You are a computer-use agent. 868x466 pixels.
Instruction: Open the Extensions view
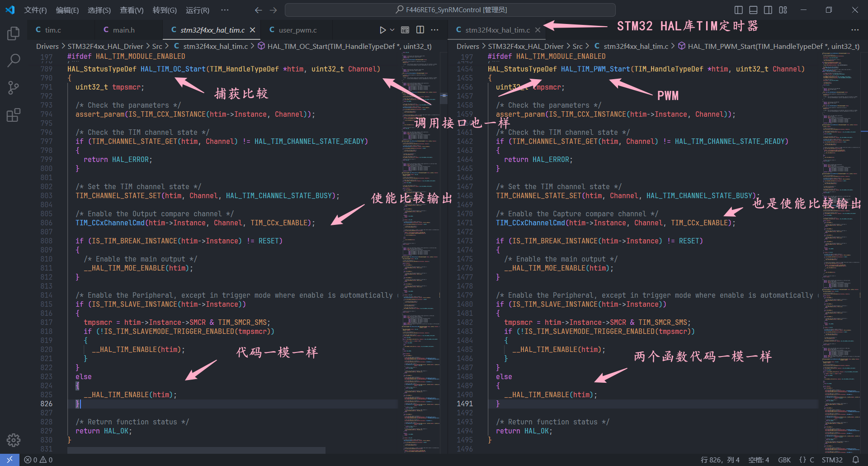[14, 115]
